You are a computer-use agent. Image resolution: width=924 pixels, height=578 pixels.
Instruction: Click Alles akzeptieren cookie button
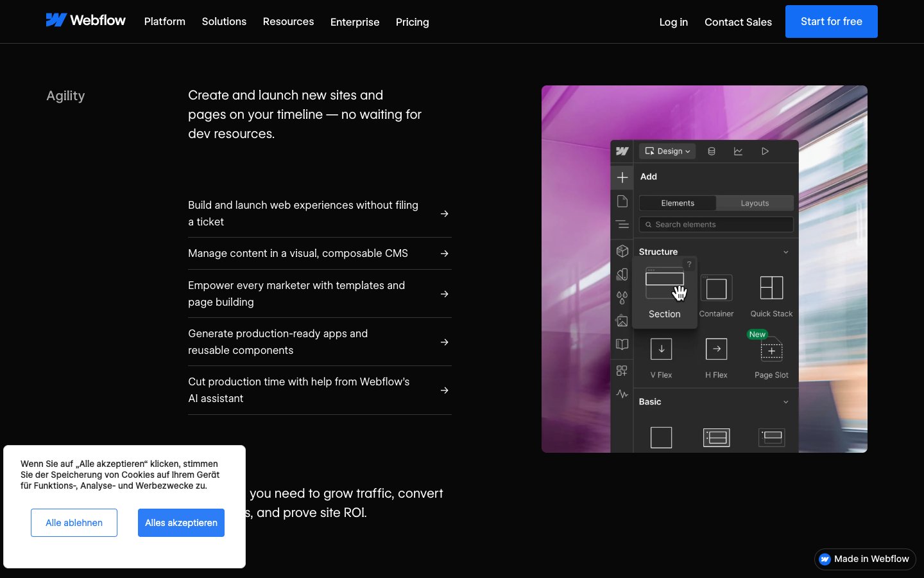pos(181,523)
